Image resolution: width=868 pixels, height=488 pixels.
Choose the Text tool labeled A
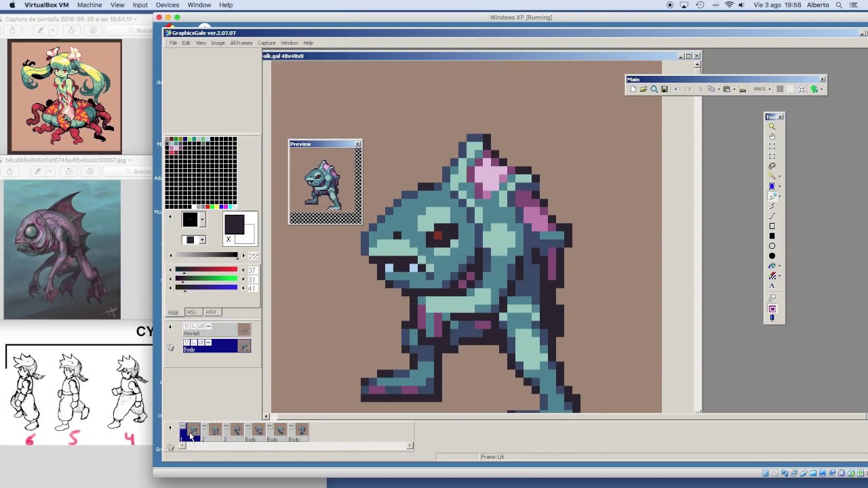click(x=772, y=285)
